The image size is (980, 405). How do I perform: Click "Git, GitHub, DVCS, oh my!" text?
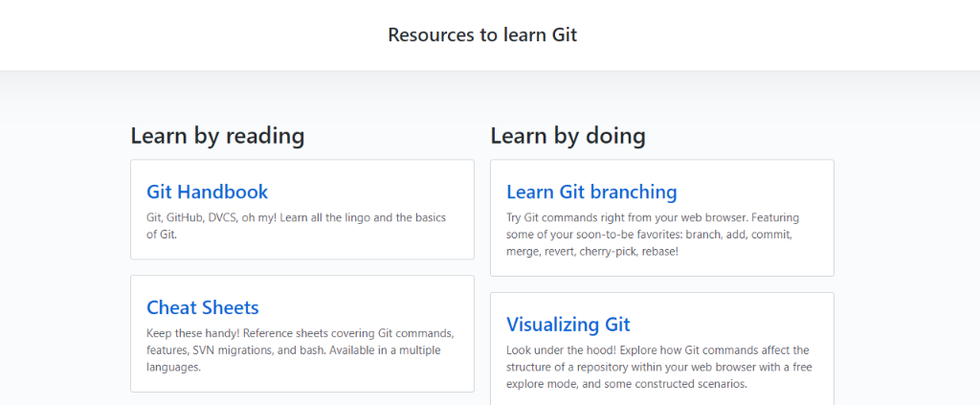[x=205, y=217]
